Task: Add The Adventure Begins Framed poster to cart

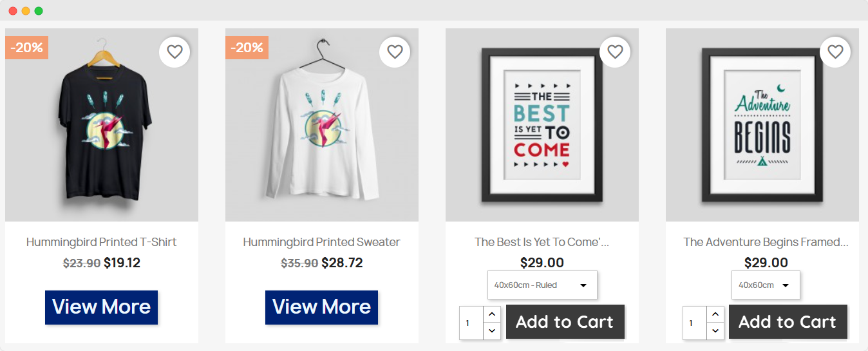Action: coord(788,321)
